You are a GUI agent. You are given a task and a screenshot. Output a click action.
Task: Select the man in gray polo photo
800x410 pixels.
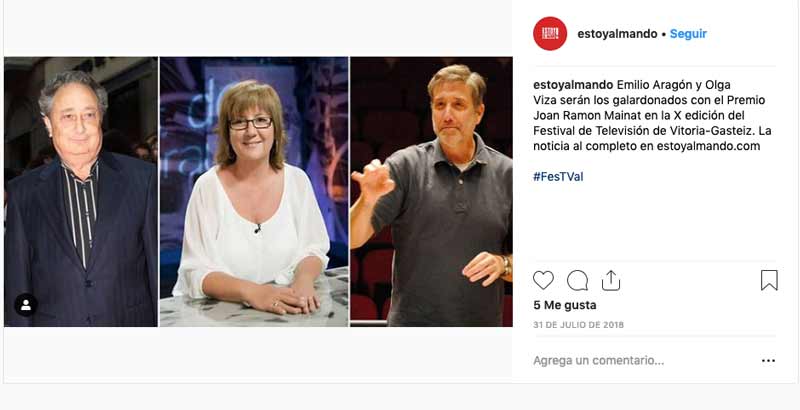[431, 192]
